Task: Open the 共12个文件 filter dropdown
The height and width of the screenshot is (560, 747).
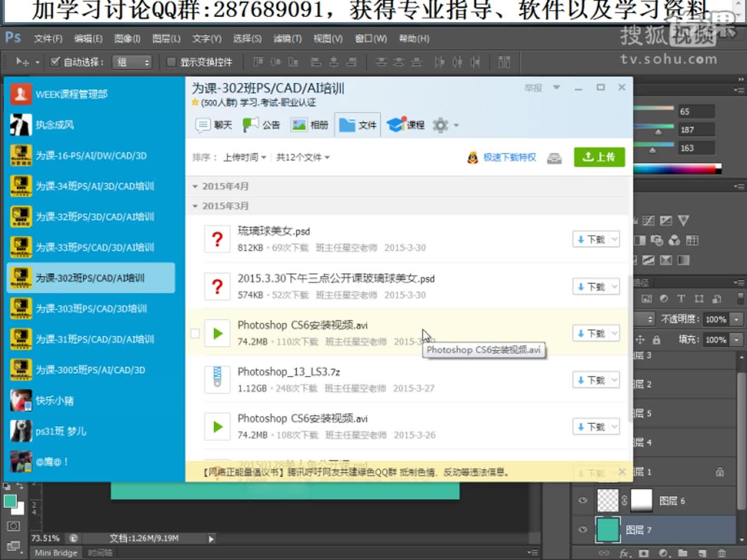Action: pyautogui.click(x=303, y=157)
